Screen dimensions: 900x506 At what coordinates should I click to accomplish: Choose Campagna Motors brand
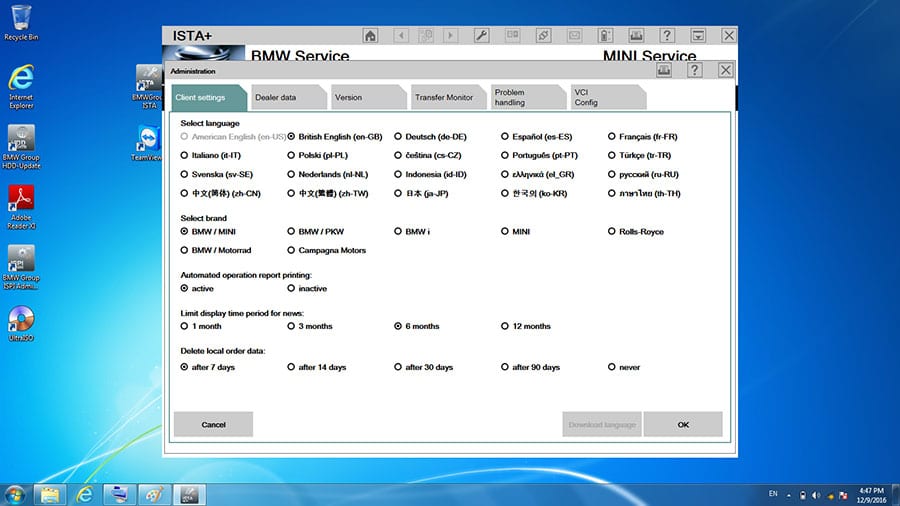pyautogui.click(x=327, y=251)
